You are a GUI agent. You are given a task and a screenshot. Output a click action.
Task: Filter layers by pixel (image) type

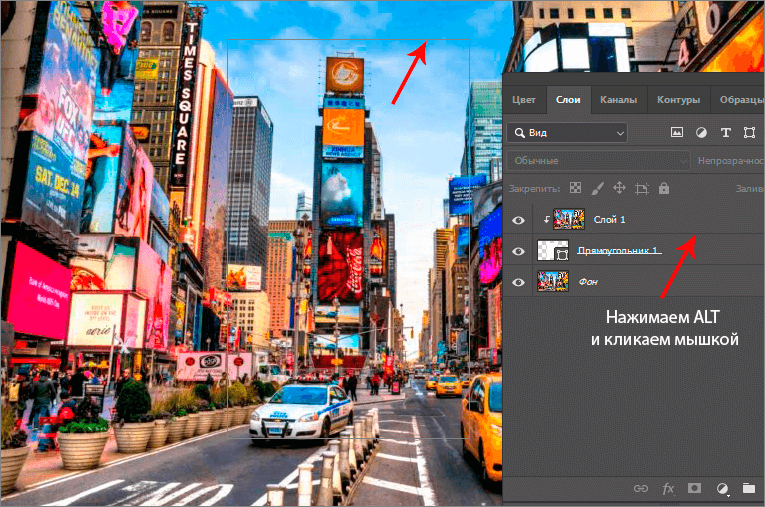click(676, 132)
